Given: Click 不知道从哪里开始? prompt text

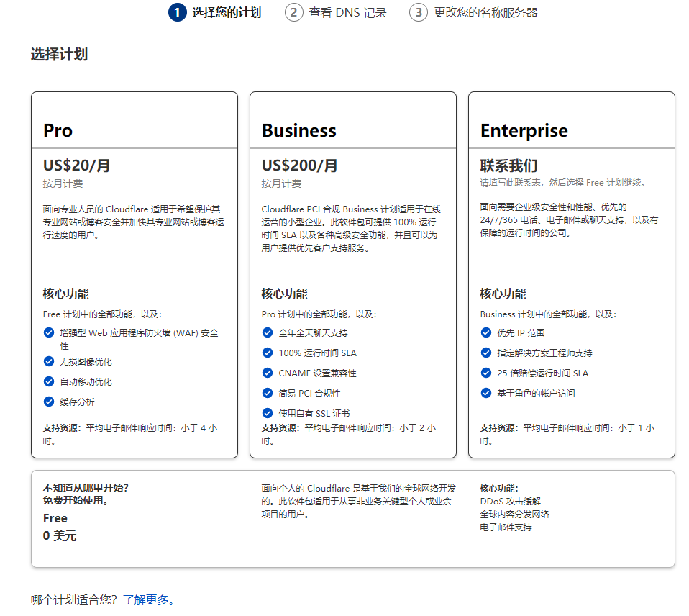Looking at the screenshot, I should pos(86,488).
